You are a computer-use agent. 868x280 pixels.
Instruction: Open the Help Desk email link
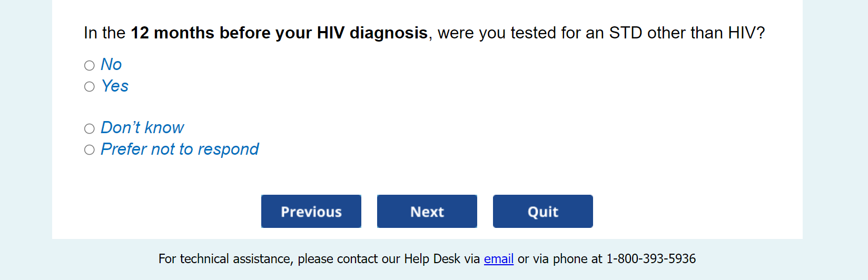point(498,259)
